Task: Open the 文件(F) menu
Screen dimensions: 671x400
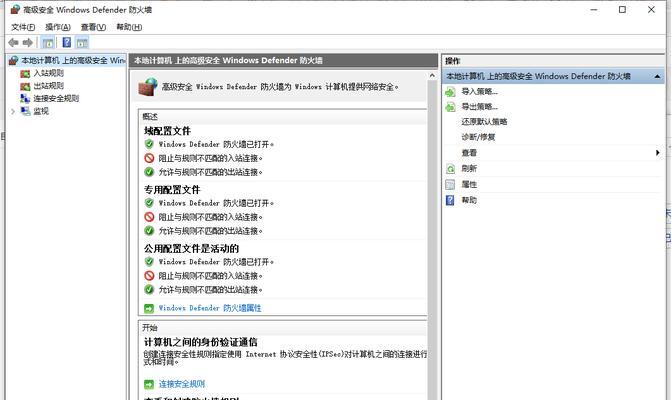Action: (x=23, y=27)
